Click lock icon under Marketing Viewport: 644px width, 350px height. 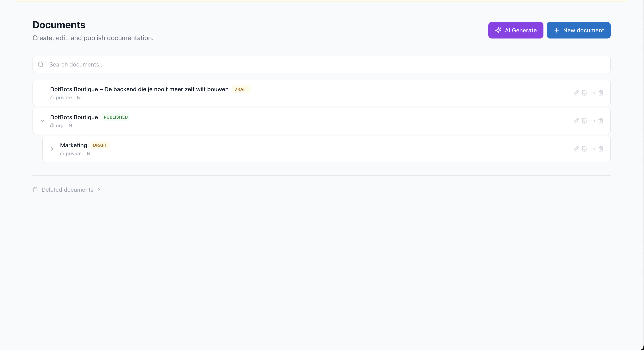(62, 153)
